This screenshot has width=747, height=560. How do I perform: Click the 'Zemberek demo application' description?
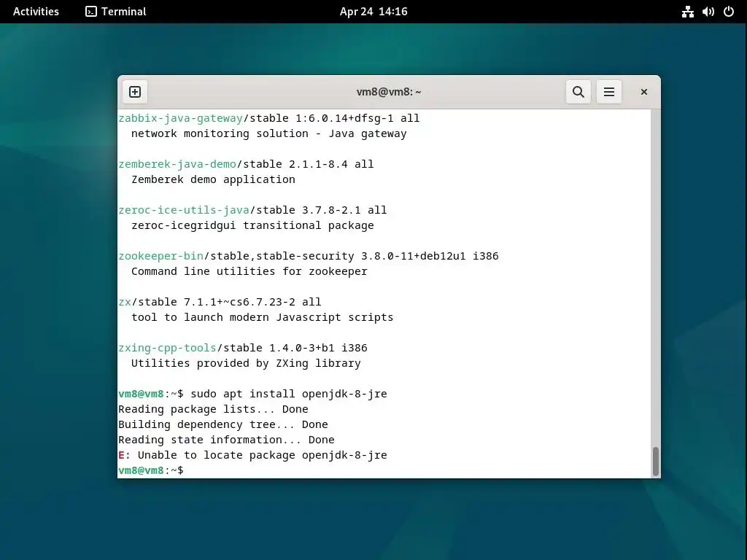click(214, 179)
